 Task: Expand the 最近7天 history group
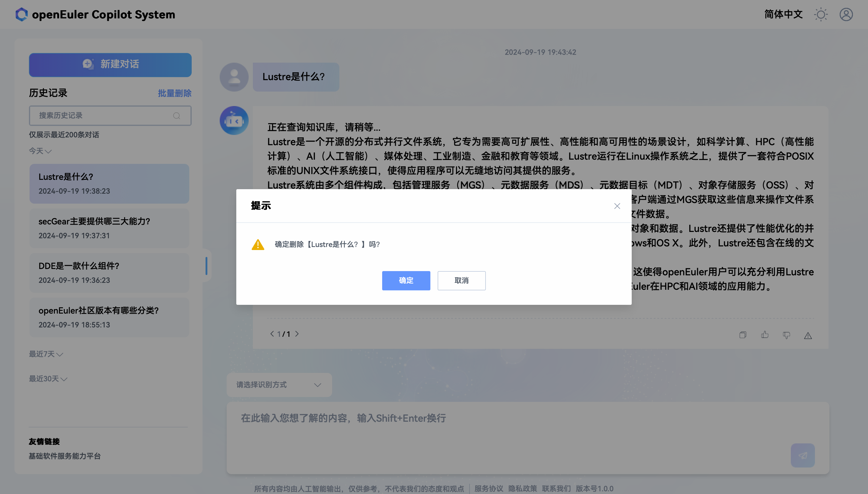46,354
